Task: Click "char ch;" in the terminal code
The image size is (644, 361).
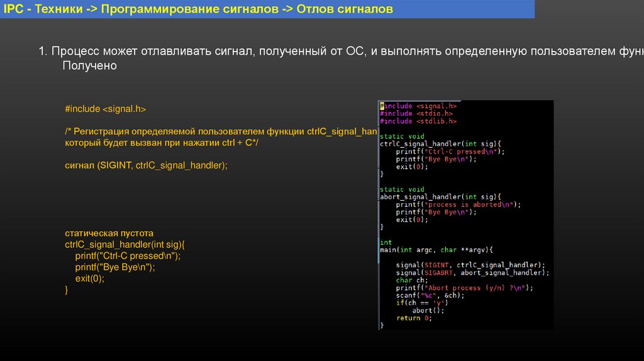Action: [412, 280]
